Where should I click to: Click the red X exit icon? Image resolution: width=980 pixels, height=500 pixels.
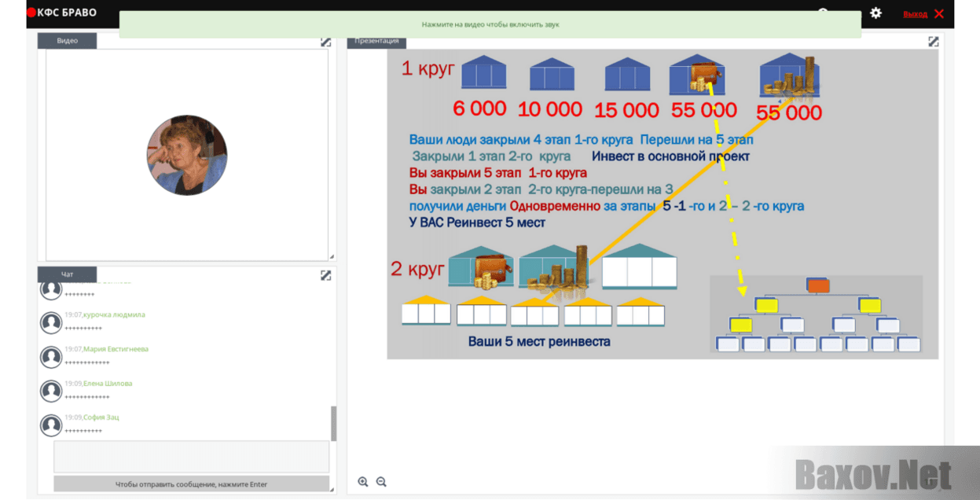[x=939, y=13]
